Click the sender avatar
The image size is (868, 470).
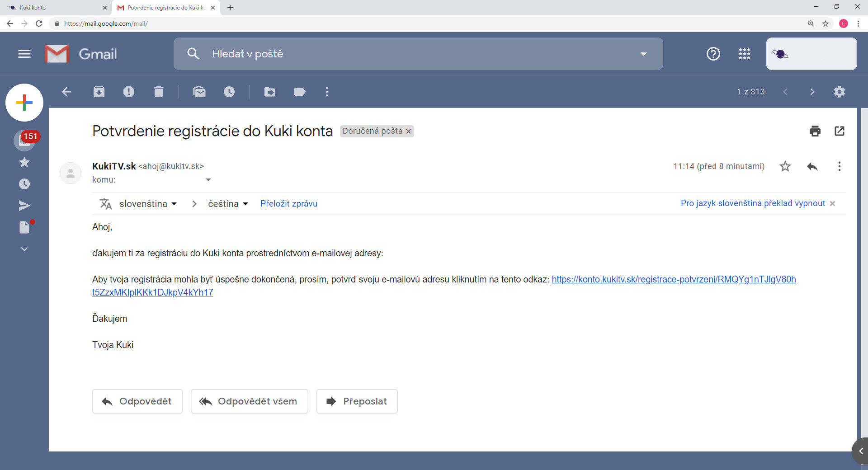(x=71, y=173)
